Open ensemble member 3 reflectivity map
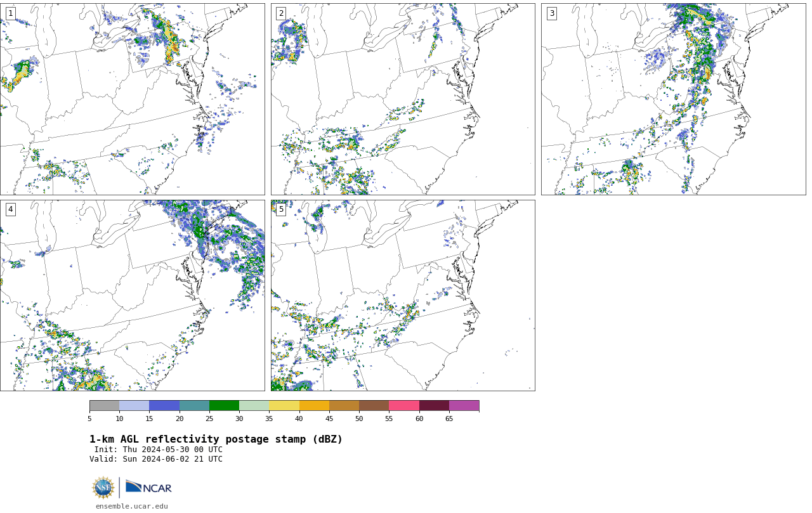The height and width of the screenshot is (513, 812). [x=673, y=99]
